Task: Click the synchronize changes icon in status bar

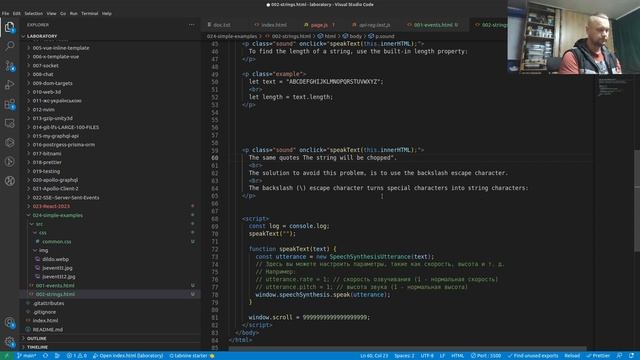Action: point(45,356)
